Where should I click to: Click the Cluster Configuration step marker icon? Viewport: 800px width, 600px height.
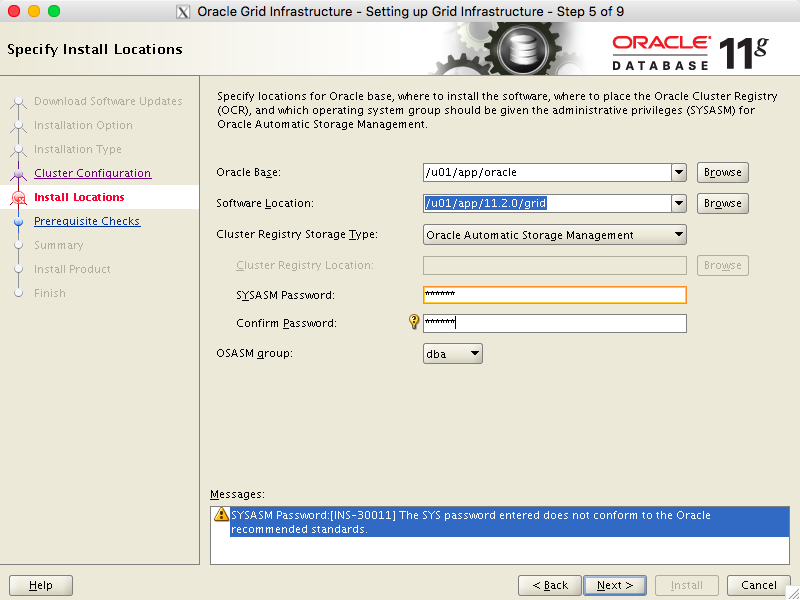click(18, 174)
